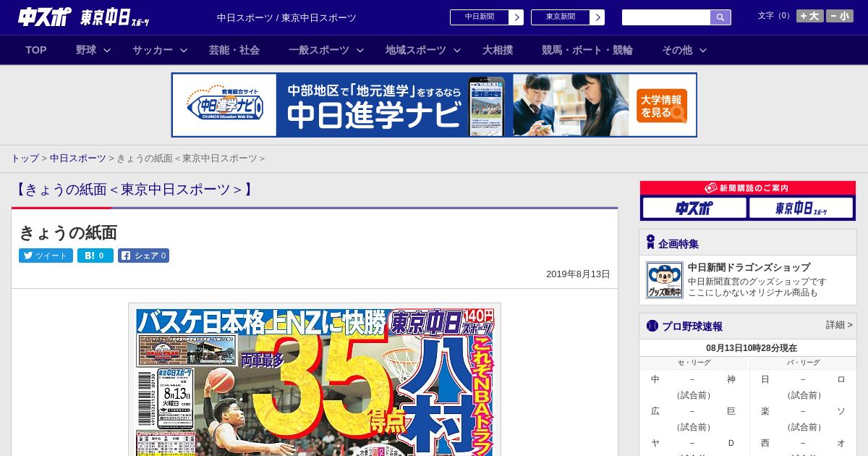This screenshot has height=456, width=868.
Task: Click the Facebook シェア button
Action: [143, 256]
